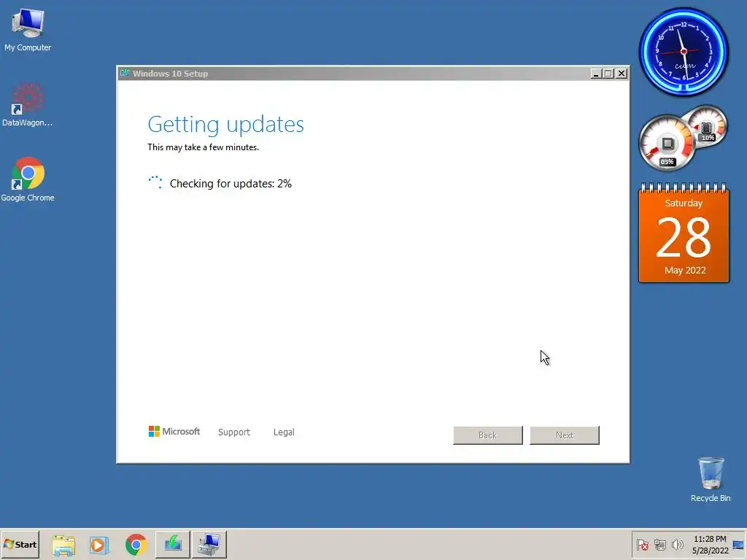Open the media player icon on the taskbar
747x560 pixels.
click(99, 545)
